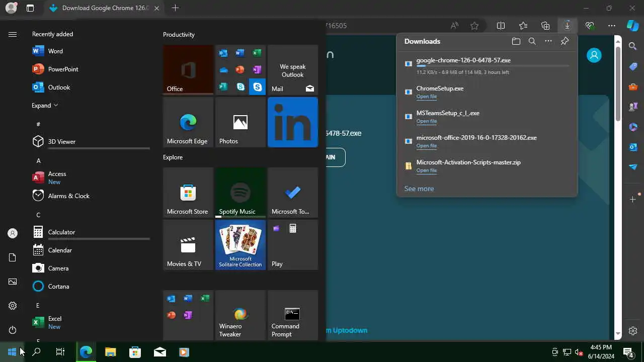Click See more in Downloads

(x=419, y=189)
